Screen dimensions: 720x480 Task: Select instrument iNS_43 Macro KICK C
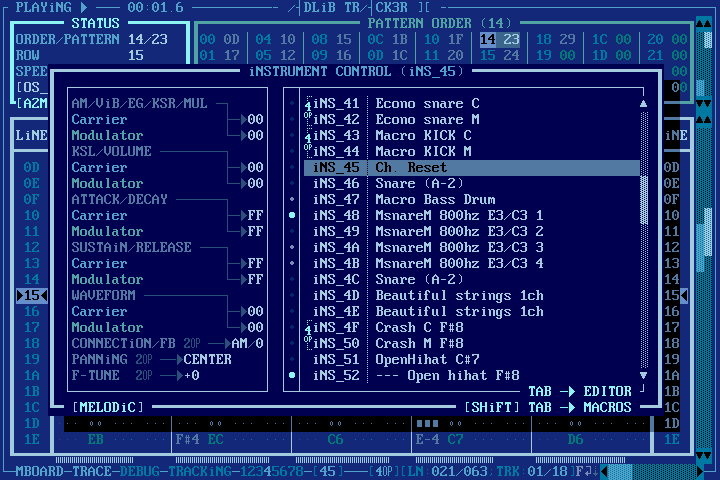click(x=472, y=136)
